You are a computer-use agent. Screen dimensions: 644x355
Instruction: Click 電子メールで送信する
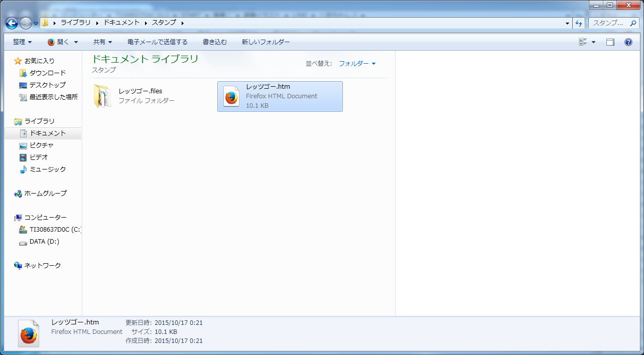pyautogui.click(x=158, y=42)
